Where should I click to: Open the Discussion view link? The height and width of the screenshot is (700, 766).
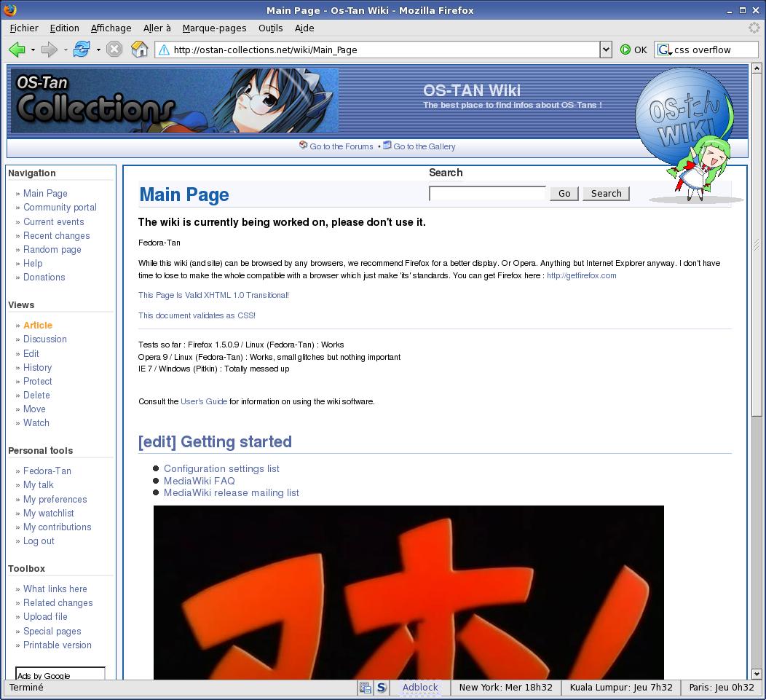click(x=45, y=339)
